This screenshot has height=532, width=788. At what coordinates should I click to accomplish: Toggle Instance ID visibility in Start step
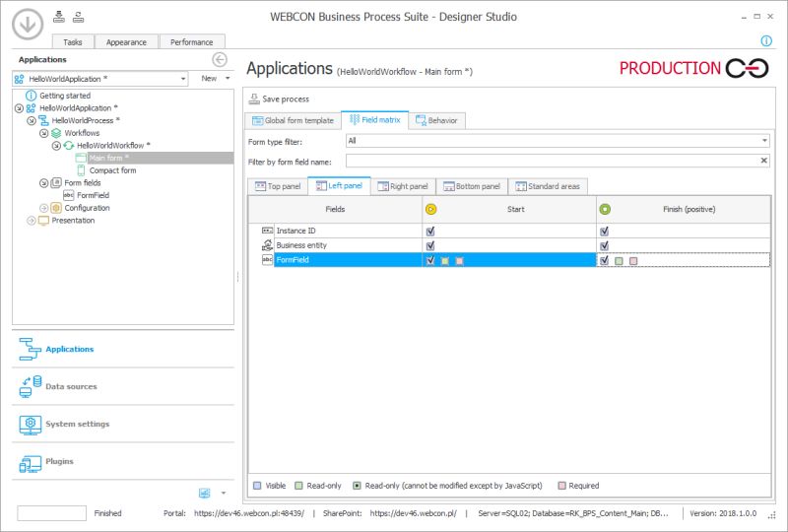pos(430,232)
